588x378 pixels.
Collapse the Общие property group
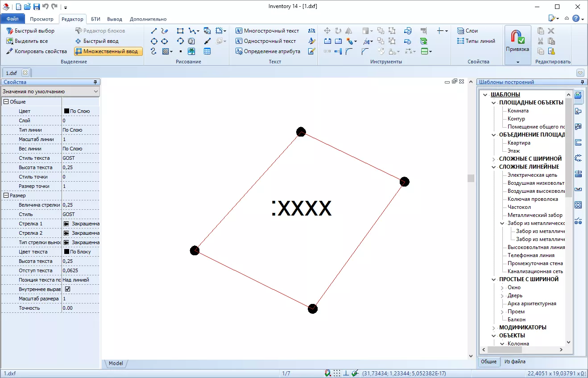point(6,102)
